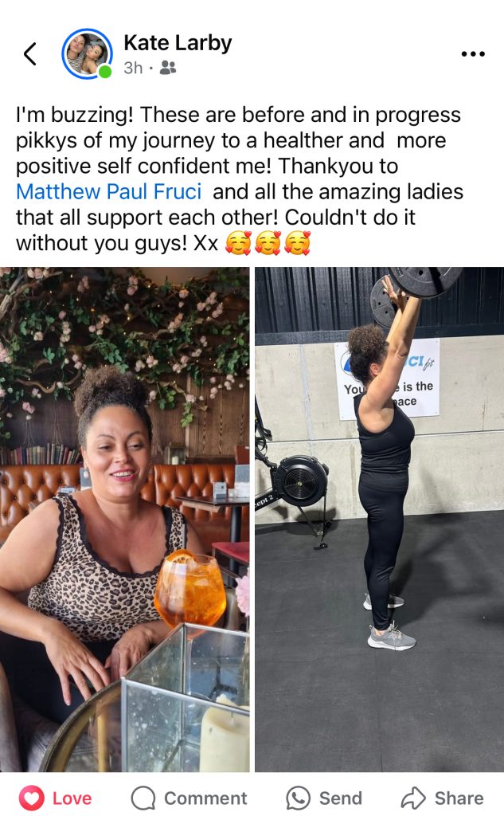The height and width of the screenshot is (816, 504).
Task: Open the three-dots post options menu
Action: 473,53
